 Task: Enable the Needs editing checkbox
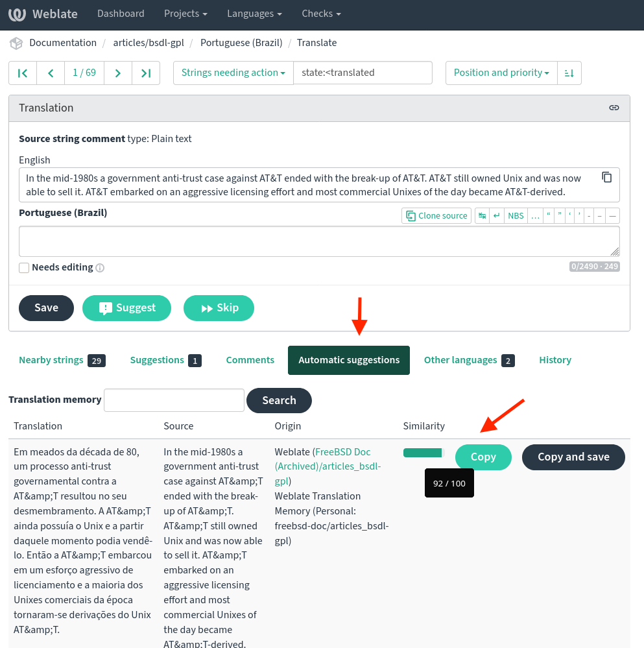[x=24, y=268]
